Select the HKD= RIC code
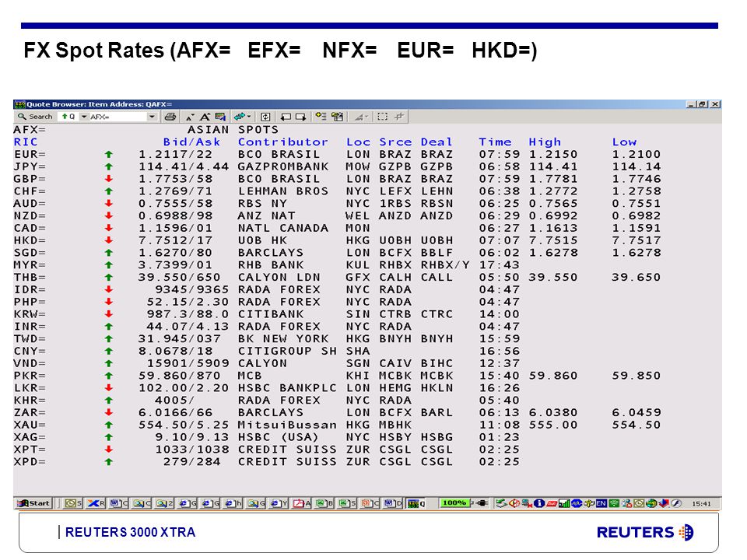This screenshot has width=747, height=560. click(x=30, y=240)
